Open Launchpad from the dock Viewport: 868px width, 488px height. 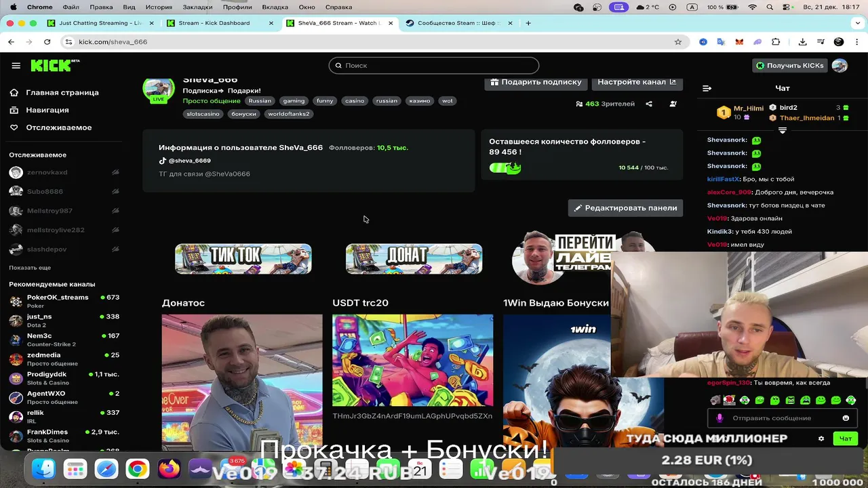pos(75,469)
